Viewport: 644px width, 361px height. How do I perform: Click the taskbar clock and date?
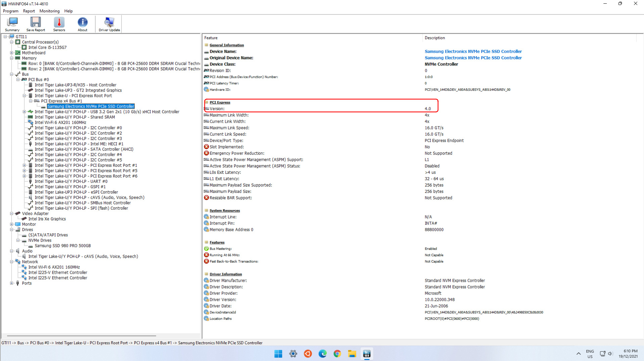628,354
